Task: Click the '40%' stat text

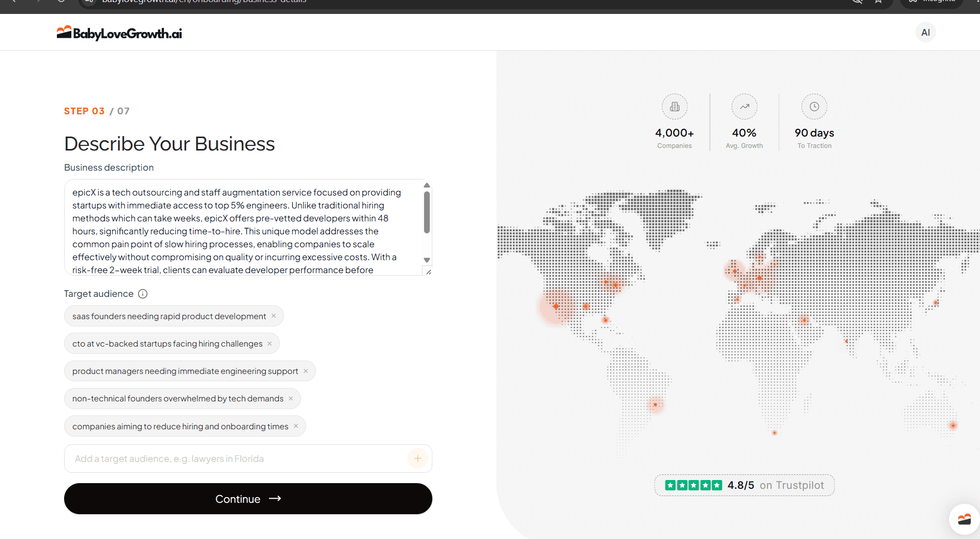Action: [744, 133]
